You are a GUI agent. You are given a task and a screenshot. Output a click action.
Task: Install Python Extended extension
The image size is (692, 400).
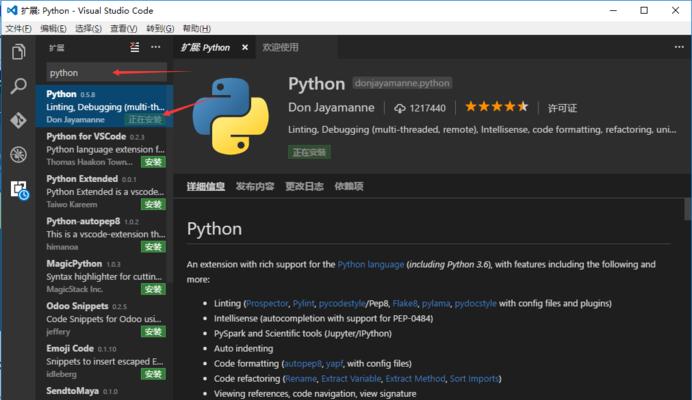pyautogui.click(x=153, y=204)
